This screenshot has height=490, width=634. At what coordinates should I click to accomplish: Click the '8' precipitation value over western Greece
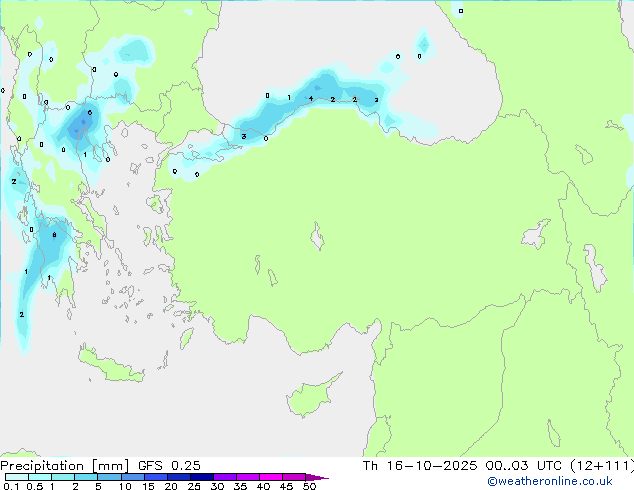pyautogui.click(x=54, y=235)
